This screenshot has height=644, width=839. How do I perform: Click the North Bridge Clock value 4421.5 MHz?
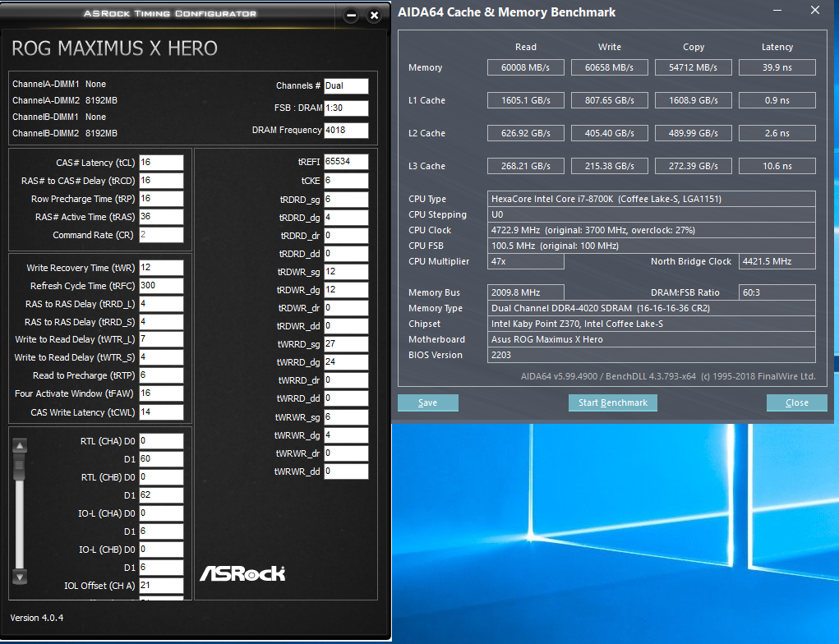click(x=777, y=261)
